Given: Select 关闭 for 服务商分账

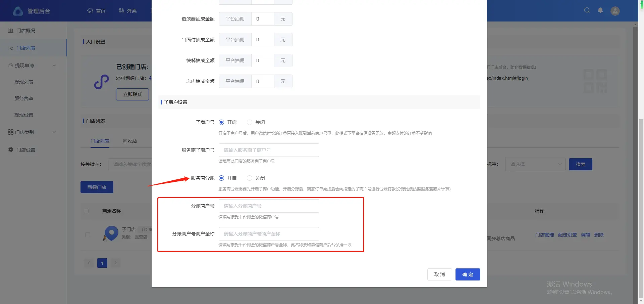Looking at the screenshot, I should pos(250,178).
